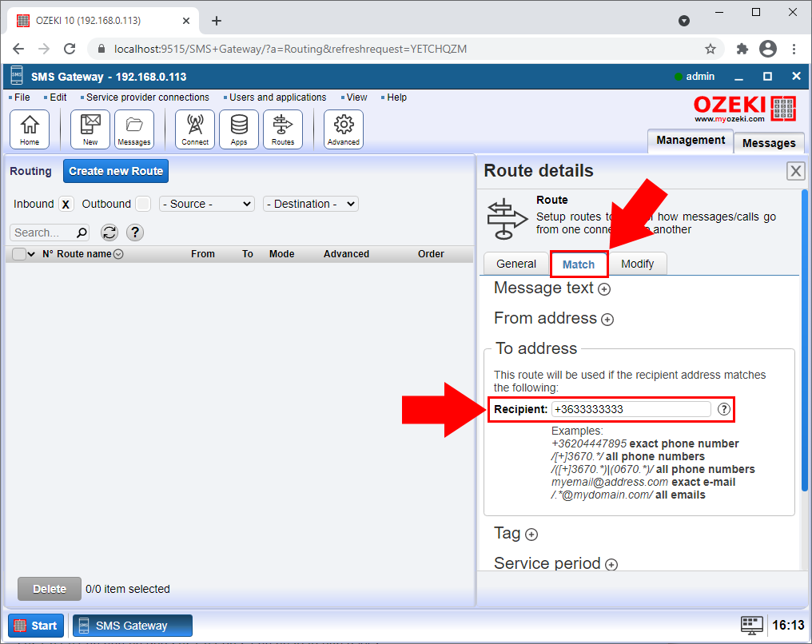The image size is (812, 644).
Task: Click the Route details vertical scrollbar
Action: 805,340
